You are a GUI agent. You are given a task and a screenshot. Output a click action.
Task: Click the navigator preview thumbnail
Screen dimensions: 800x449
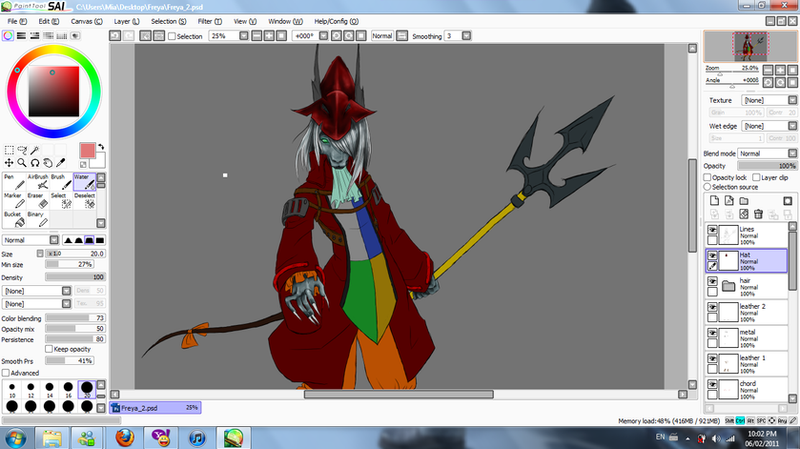[751, 46]
